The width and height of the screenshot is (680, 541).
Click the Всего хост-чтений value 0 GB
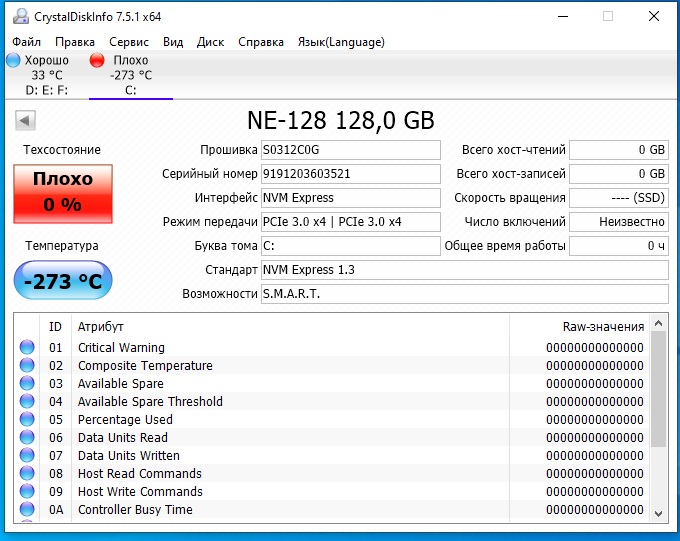click(x=619, y=150)
